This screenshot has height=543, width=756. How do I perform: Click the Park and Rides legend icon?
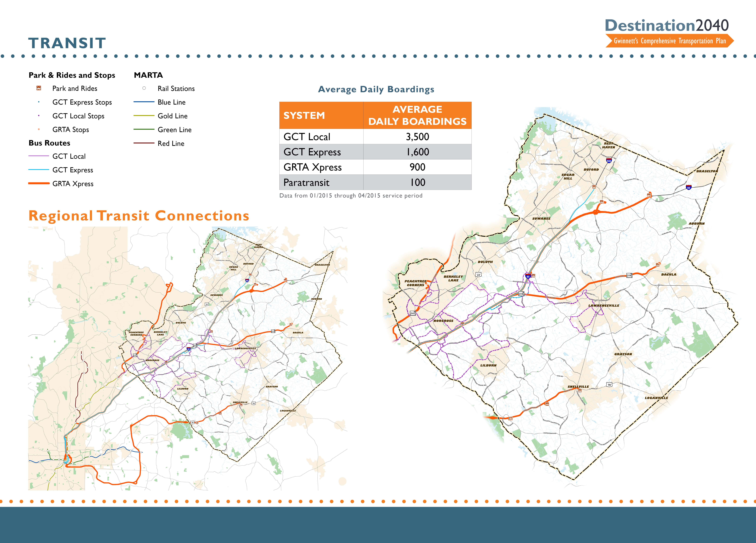(x=39, y=88)
